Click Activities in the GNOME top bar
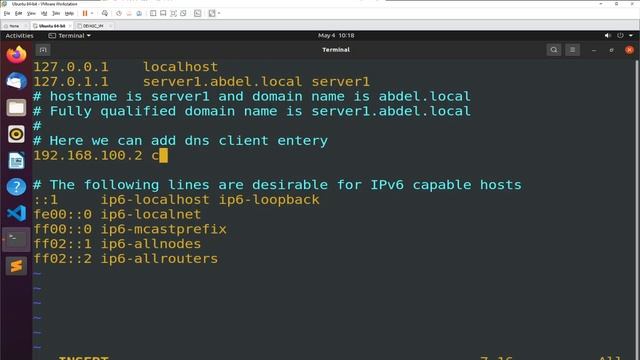Viewport: 640px width, 360px height. click(x=19, y=36)
